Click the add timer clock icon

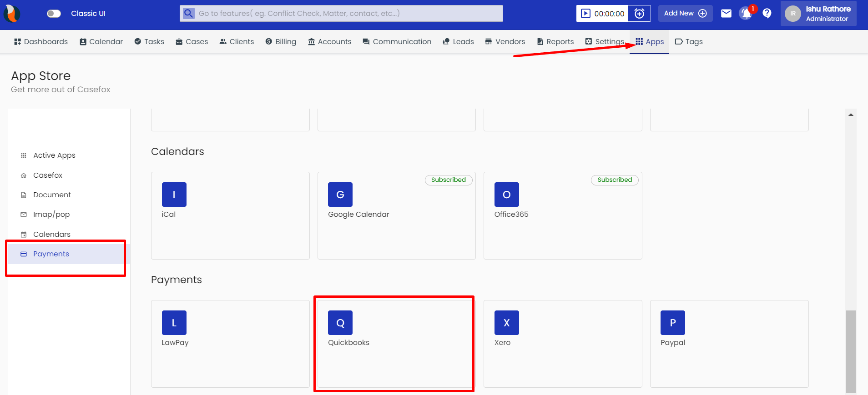click(639, 14)
